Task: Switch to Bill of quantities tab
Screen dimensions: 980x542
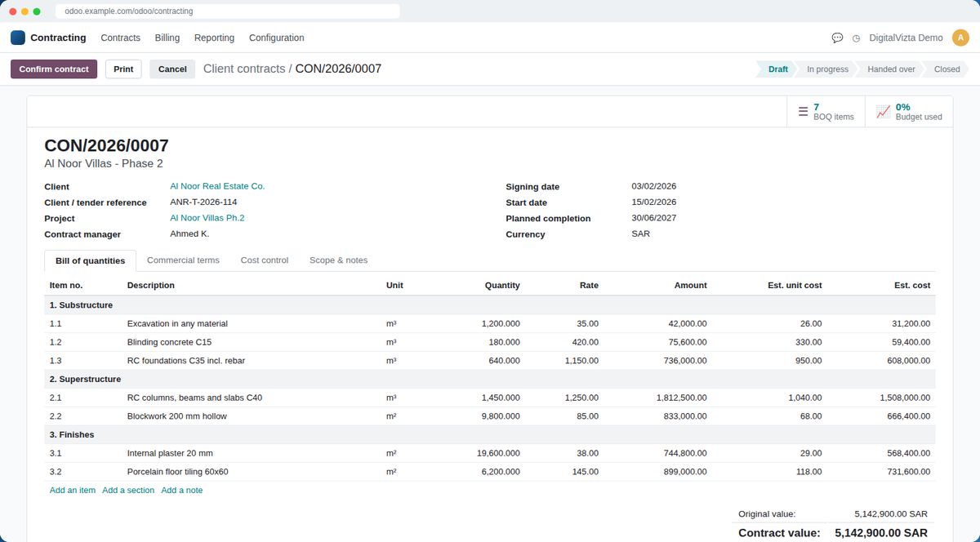Action: point(90,261)
